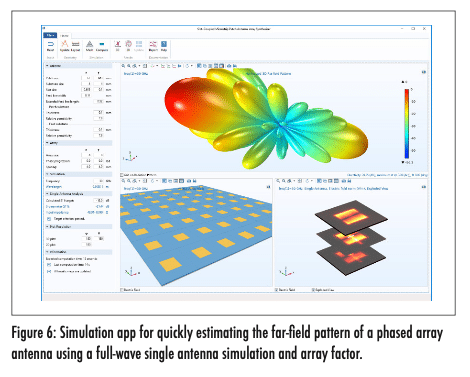Open Help from the ribbon question-mark icon
Viewport: 470px width, 377px height.
(164, 46)
